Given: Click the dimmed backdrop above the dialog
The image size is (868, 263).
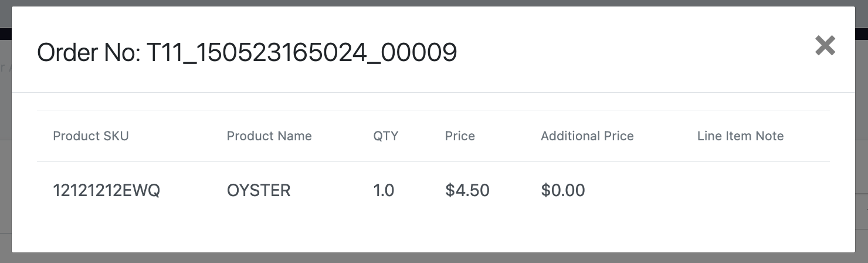Looking at the screenshot, I should 434,3.
